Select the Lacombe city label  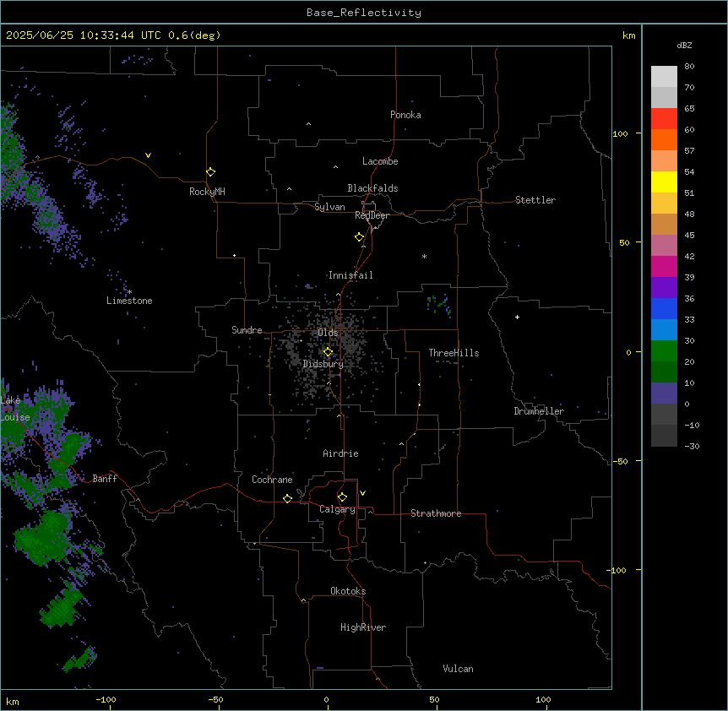pyautogui.click(x=380, y=161)
